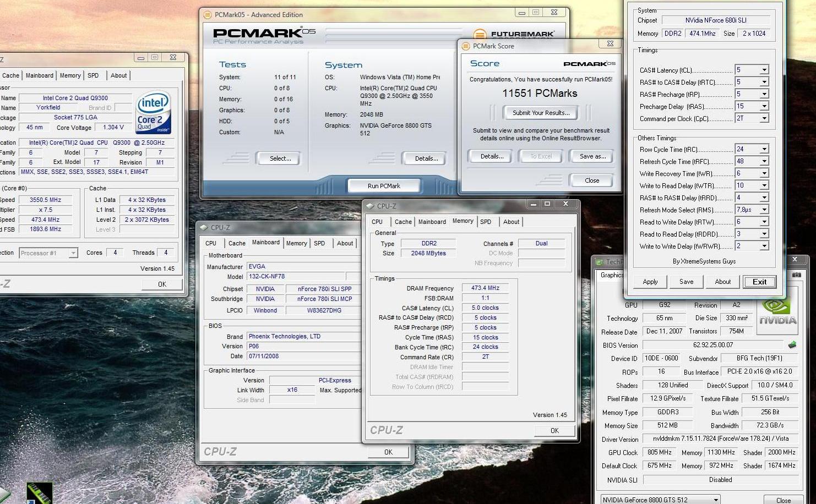Click the DRAM Frequency value 473.4 MHz
Screen dimensions: 816x504
485,288
